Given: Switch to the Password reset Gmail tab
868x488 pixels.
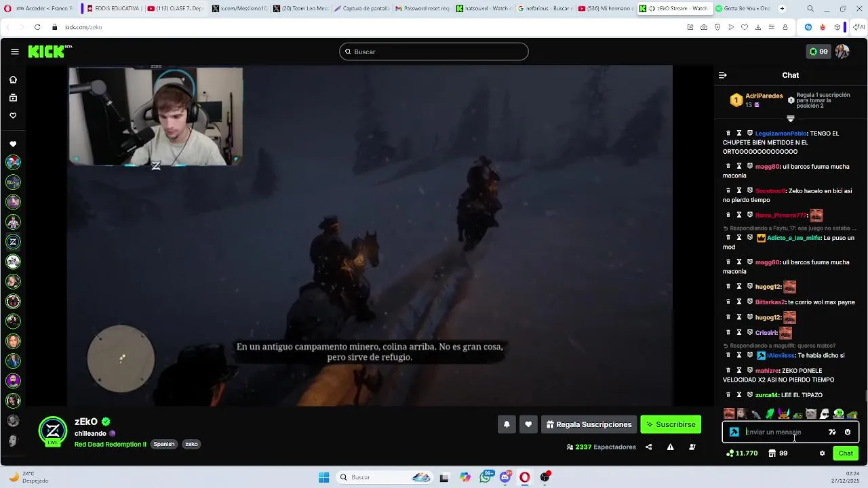Looking at the screenshot, I should point(422,9).
